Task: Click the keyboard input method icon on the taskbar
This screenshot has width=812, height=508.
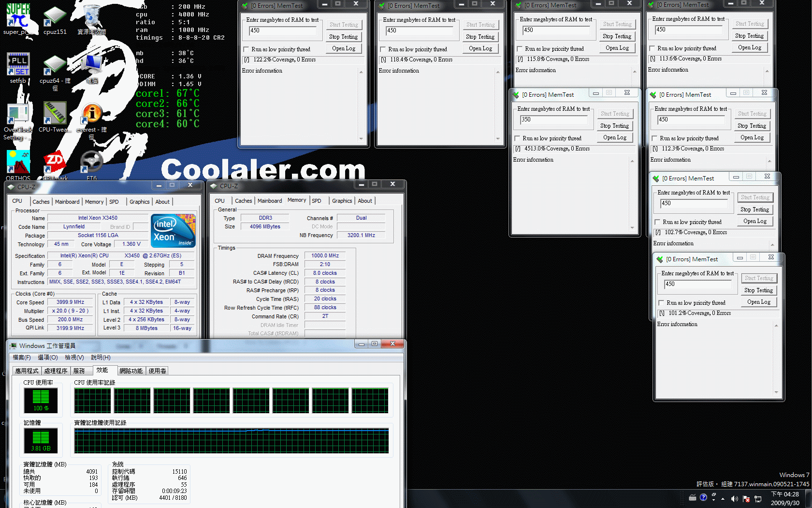Action: click(693, 497)
